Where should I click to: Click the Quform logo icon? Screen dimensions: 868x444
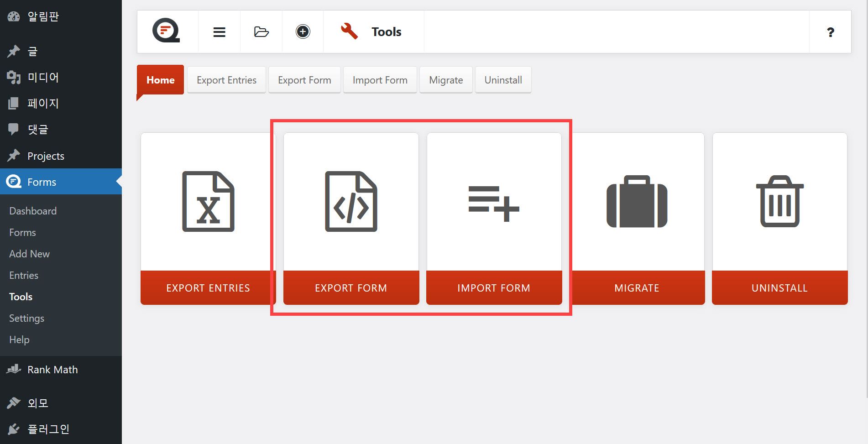click(166, 31)
